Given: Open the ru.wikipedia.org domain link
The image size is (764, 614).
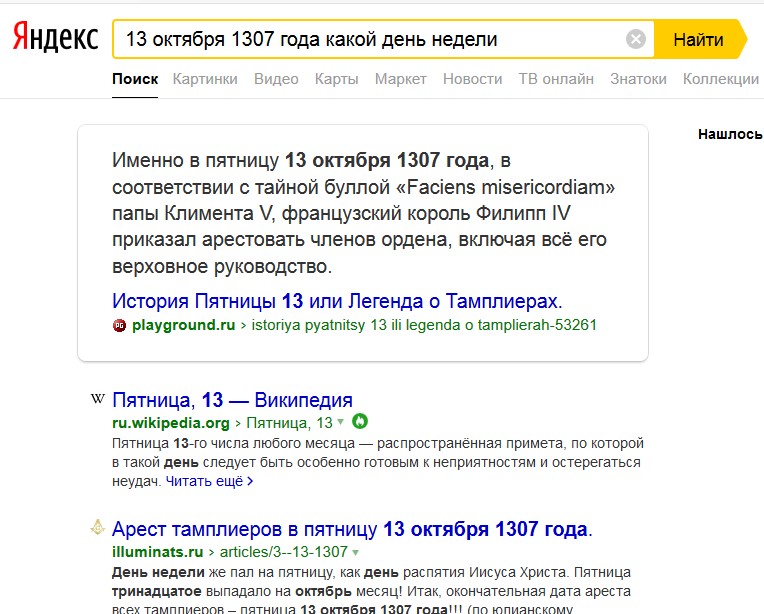Looking at the screenshot, I should [x=171, y=423].
